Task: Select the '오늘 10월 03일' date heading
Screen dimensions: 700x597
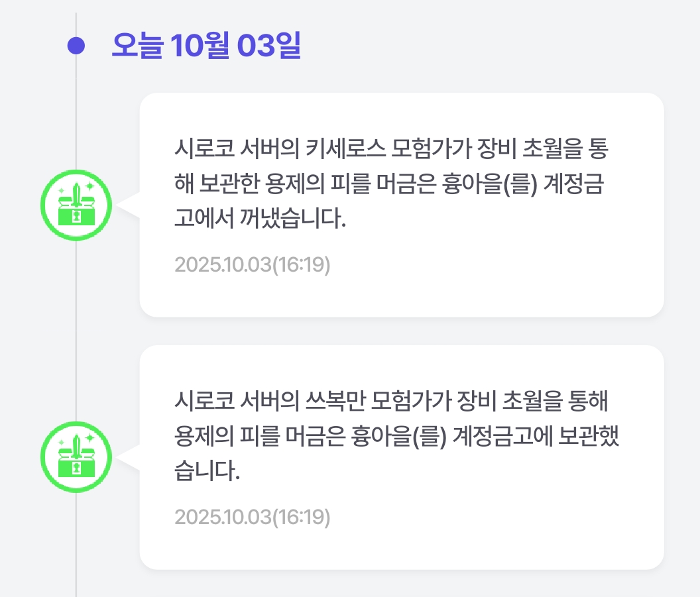Action: 206,46
